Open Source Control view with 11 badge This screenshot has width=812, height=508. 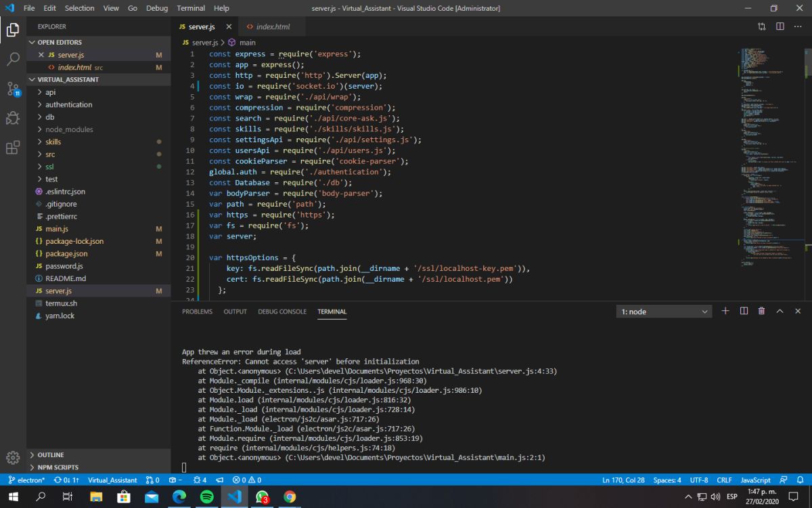pos(13,89)
